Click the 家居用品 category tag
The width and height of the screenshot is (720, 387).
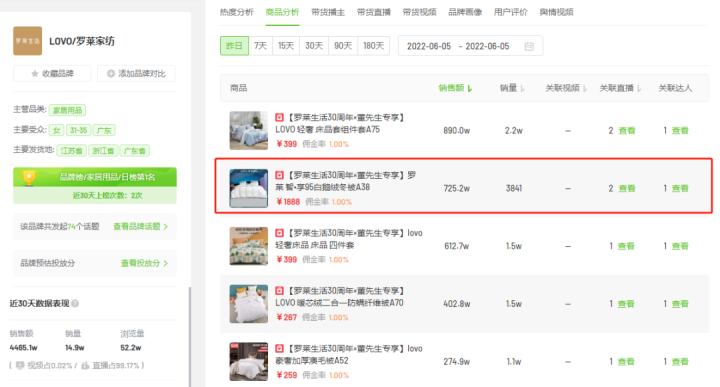click(67, 110)
